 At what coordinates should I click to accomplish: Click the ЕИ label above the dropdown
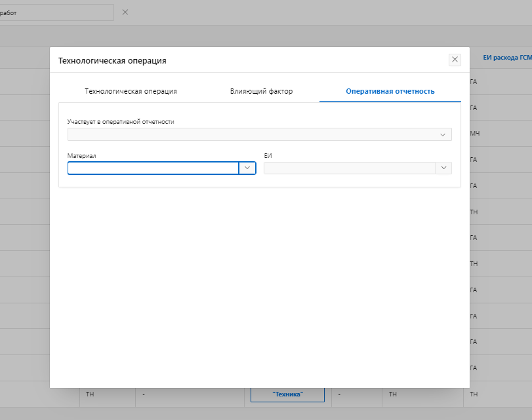[268, 156]
